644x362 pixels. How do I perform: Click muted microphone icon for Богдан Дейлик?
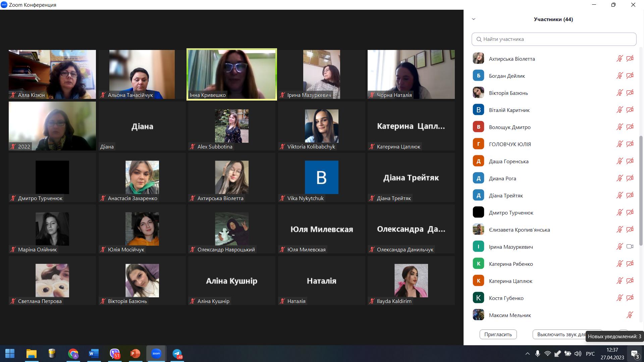pyautogui.click(x=620, y=76)
